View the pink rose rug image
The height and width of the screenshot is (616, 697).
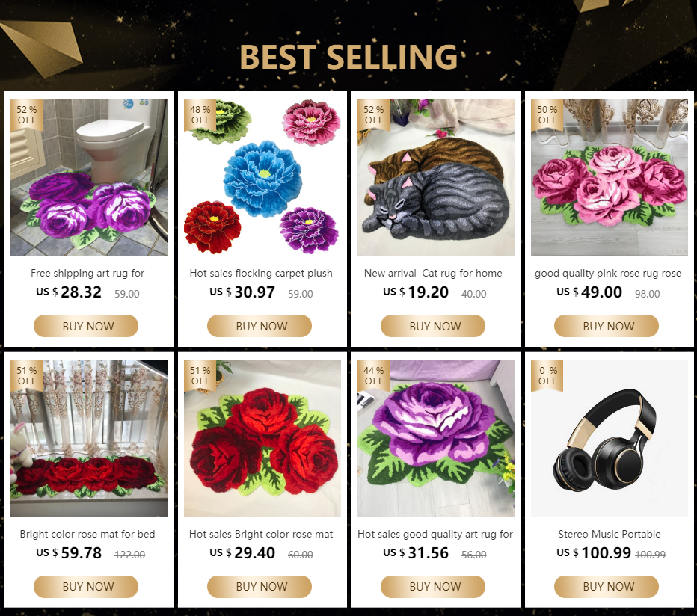click(610, 178)
